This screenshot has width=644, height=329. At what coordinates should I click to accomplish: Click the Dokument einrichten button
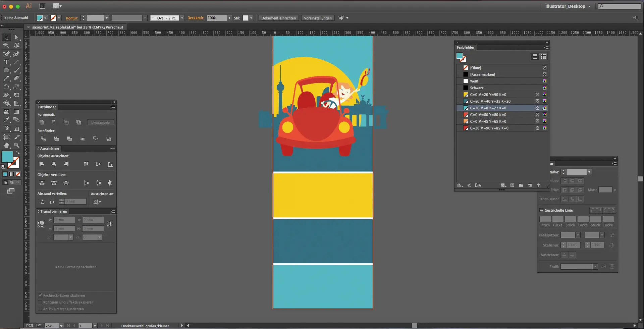coord(278,18)
